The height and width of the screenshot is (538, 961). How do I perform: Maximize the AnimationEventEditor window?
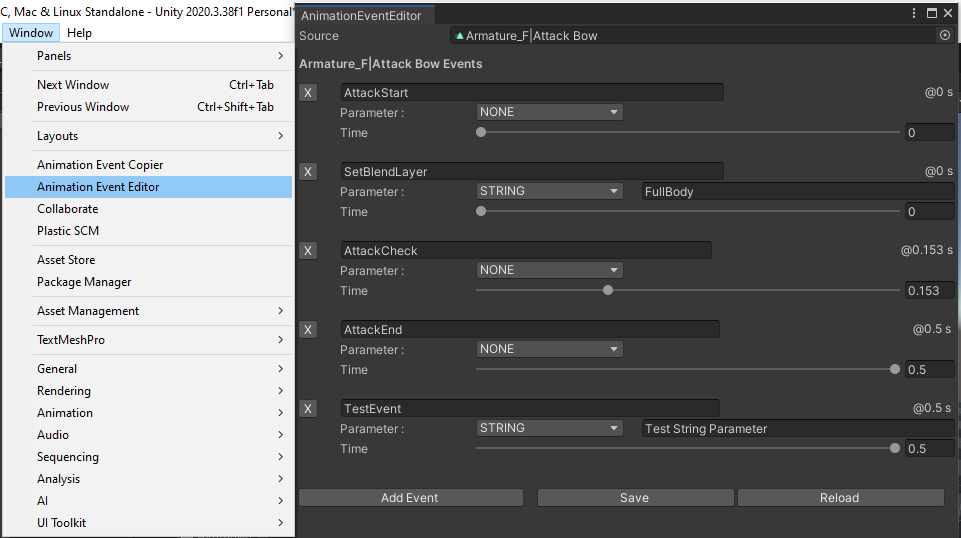pyautogui.click(x=932, y=13)
